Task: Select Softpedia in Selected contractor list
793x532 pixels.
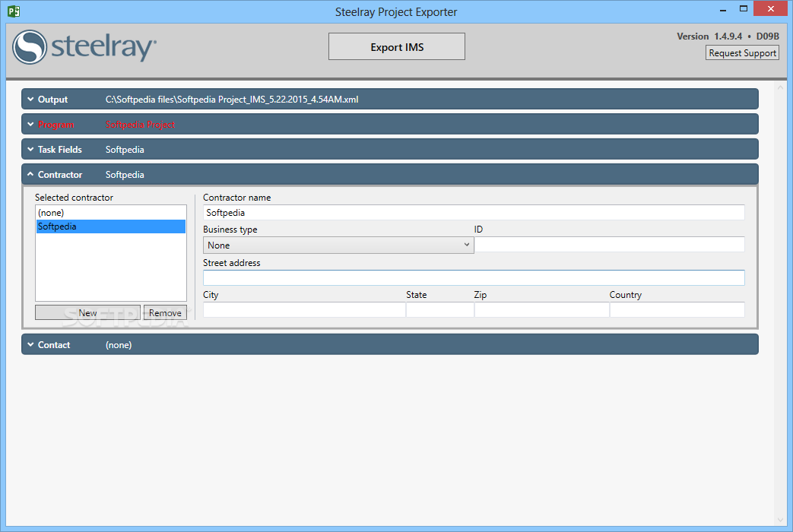Action: coord(111,226)
